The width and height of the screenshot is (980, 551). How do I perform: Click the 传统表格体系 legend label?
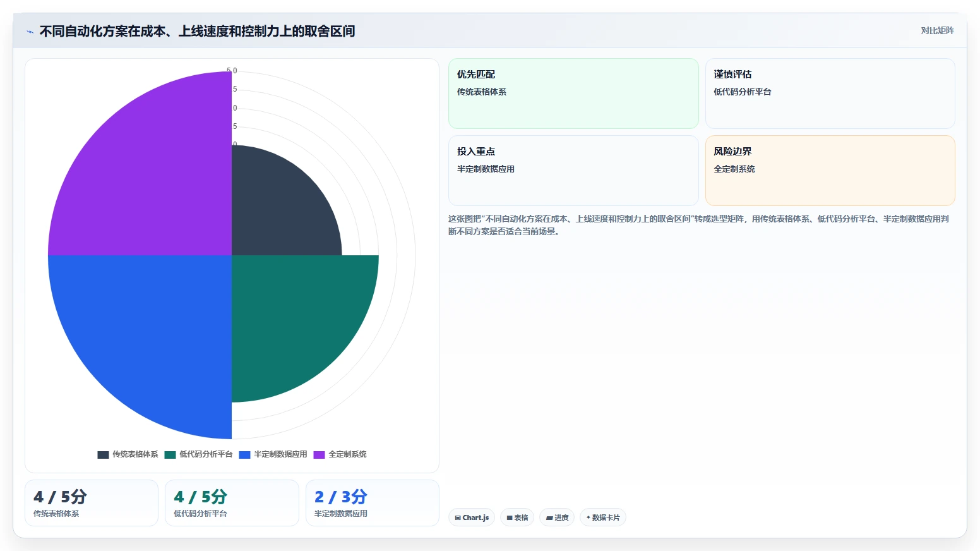point(135,454)
